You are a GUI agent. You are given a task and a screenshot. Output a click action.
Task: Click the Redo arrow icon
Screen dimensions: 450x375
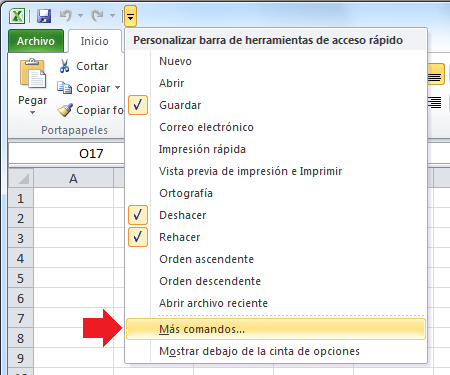click(98, 15)
